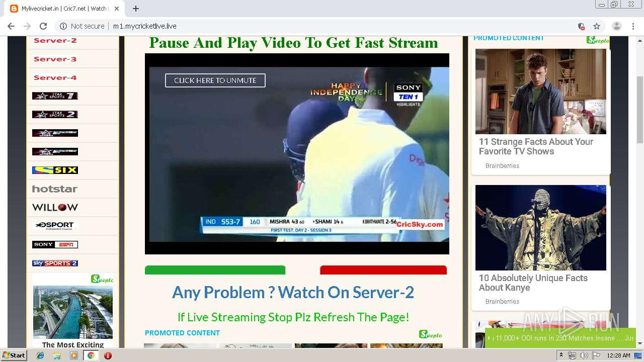644x362 pixels.
Task: Open the DSport channel
Action: [x=55, y=226]
